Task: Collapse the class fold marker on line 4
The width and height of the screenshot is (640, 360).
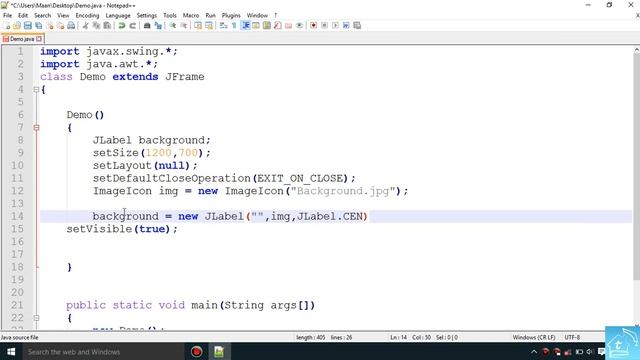Action: [36, 89]
